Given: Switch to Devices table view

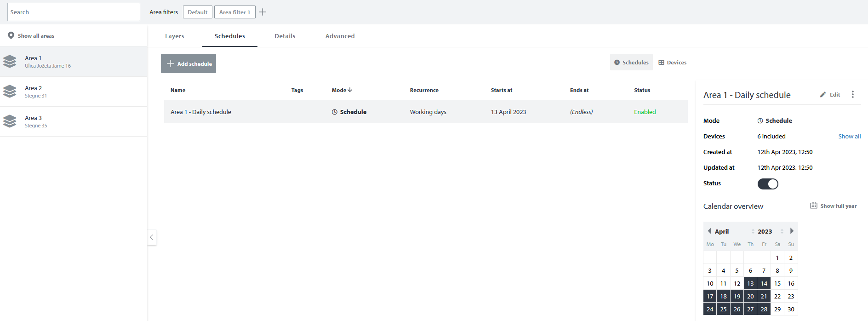Looking at the screenshot, I should (x=672, y=63).
